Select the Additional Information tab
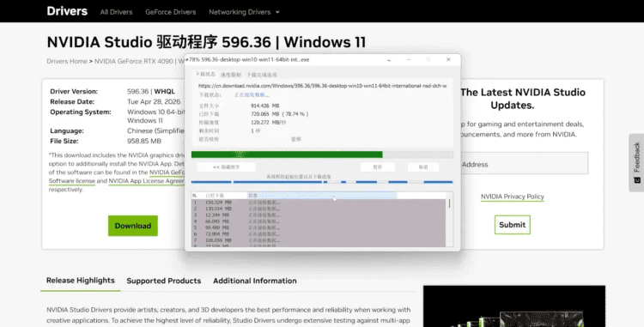644x327 pixels. point(255,281)
